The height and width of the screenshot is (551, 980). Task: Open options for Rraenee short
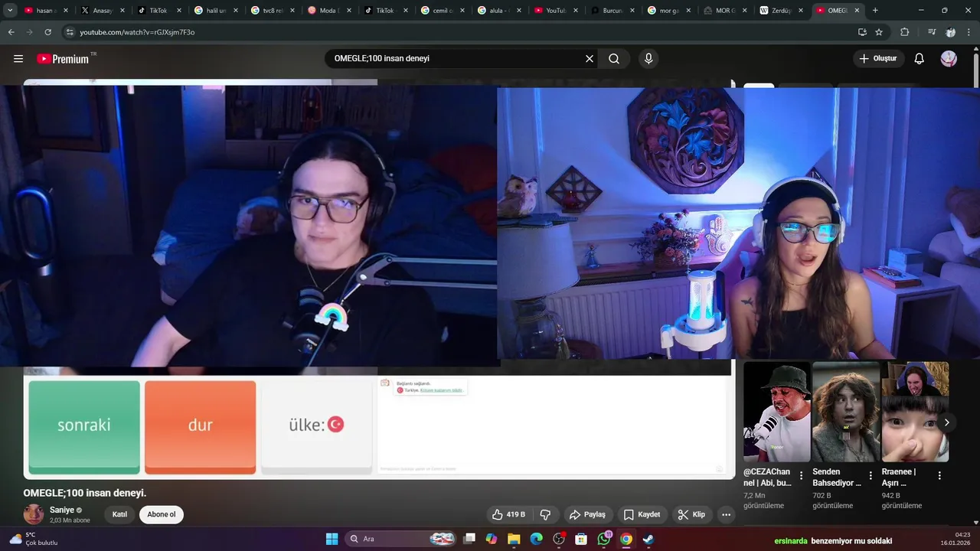(939, 475)
